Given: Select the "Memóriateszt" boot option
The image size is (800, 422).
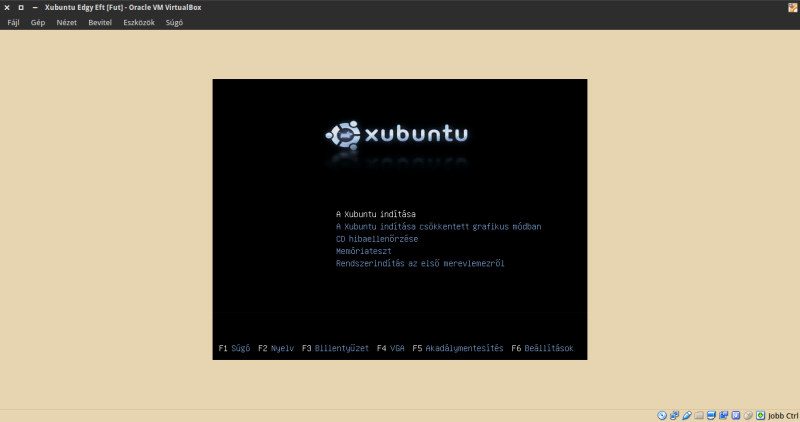Looking at the screenshot, I should point(363,252).
